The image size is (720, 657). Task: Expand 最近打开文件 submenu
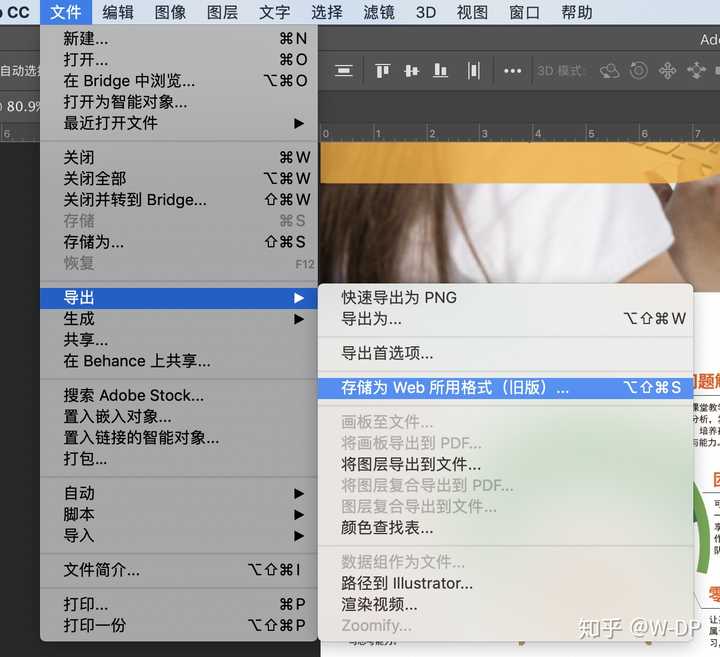click(179, 123)
